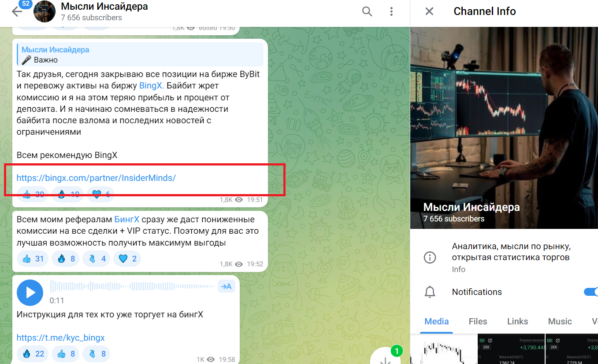Add fire reaction showing 8 on referral message
Screen dimensions: 598x364
[65, 258]
